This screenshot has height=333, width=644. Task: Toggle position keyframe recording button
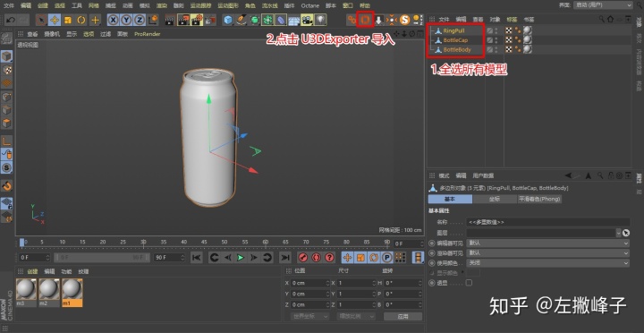[x=347, y=258]
